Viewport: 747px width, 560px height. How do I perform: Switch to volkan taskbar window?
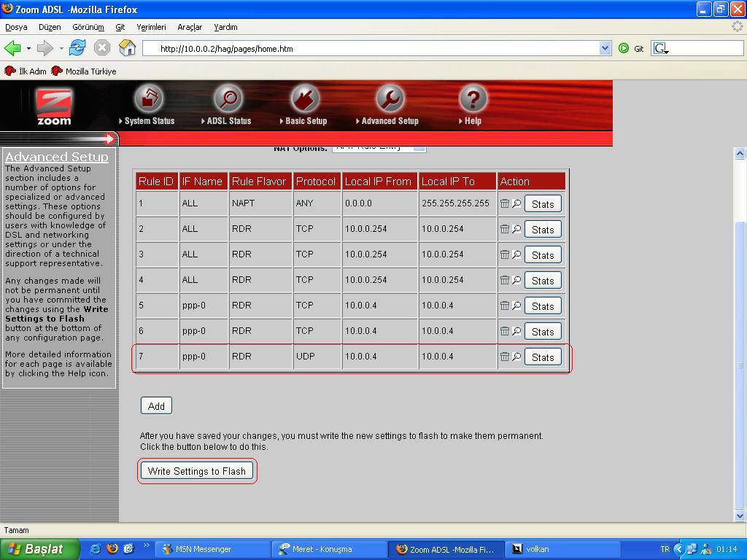[x=562, y=549]
